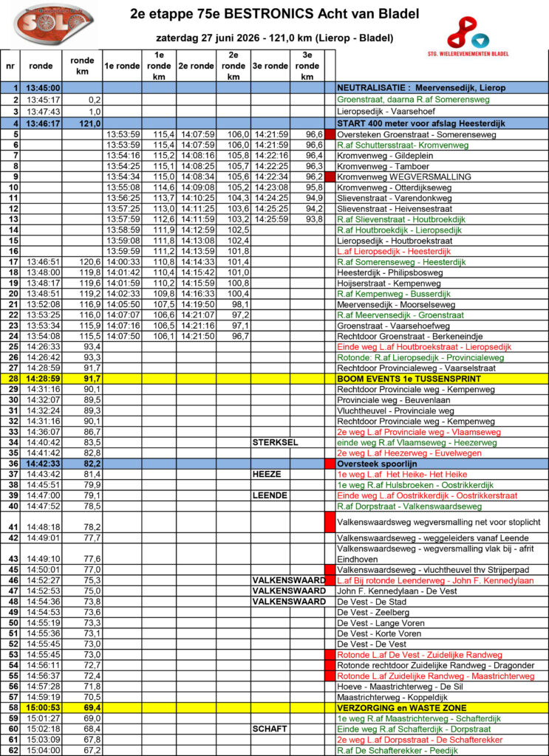549x756 pixels.
Task: Click the date line zaterdag 27 juni 2026
Action: 275,38
